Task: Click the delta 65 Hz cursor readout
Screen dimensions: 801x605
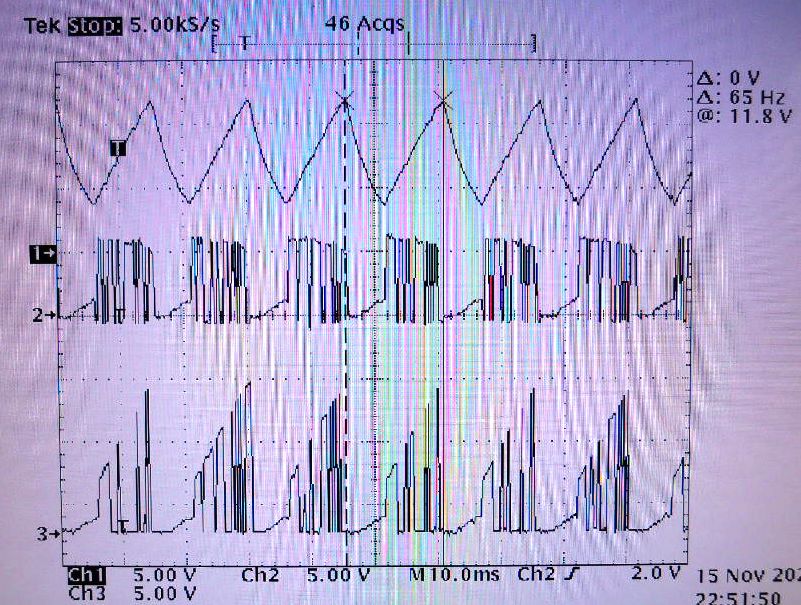Action: tap(740, 97)
